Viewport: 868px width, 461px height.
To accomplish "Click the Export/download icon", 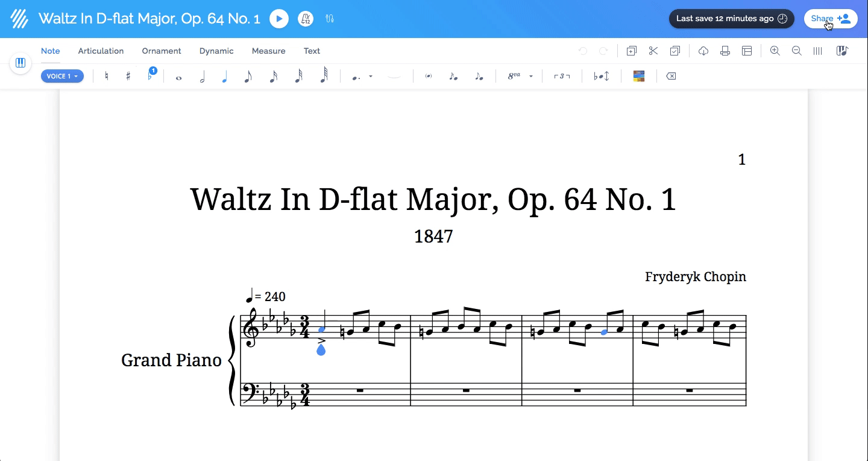I will point(703,51).
